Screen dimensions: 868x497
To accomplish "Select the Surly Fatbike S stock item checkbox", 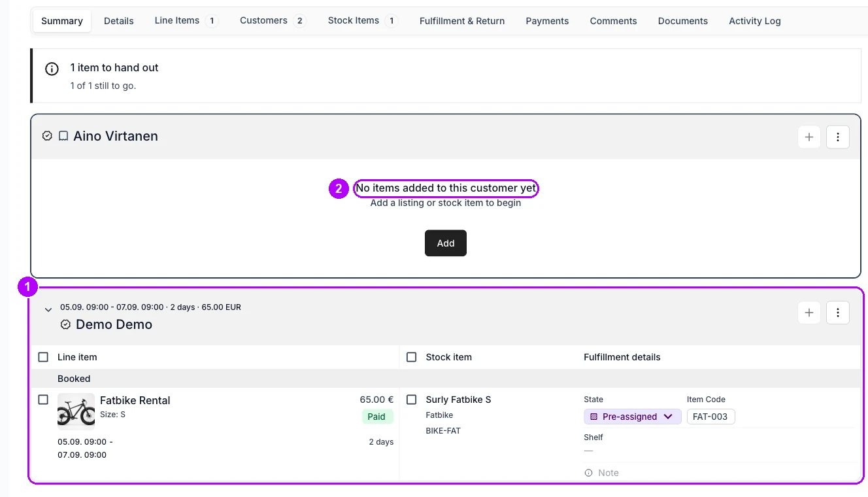I will click(x=411, y=400).
